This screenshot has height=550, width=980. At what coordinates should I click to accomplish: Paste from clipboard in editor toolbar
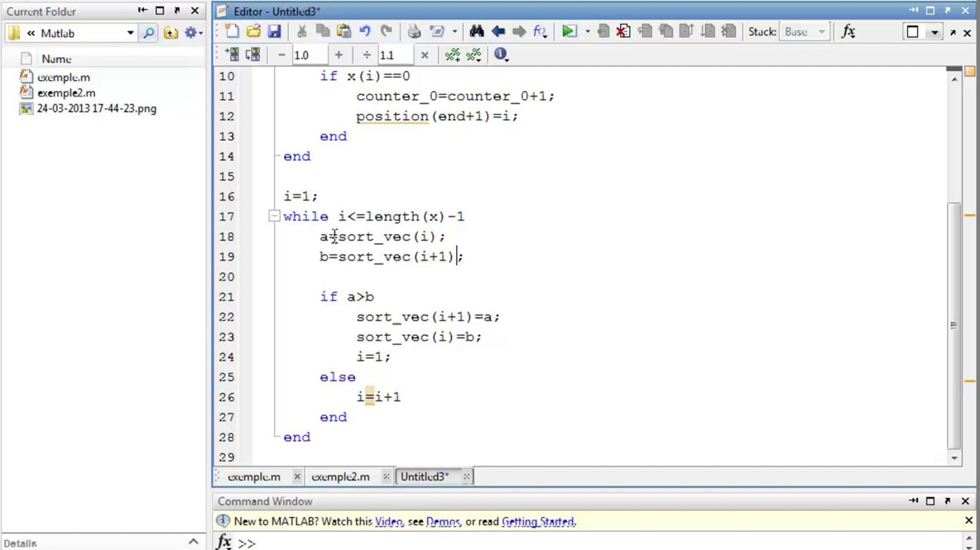pyautogui.click(x=344, y=31)
